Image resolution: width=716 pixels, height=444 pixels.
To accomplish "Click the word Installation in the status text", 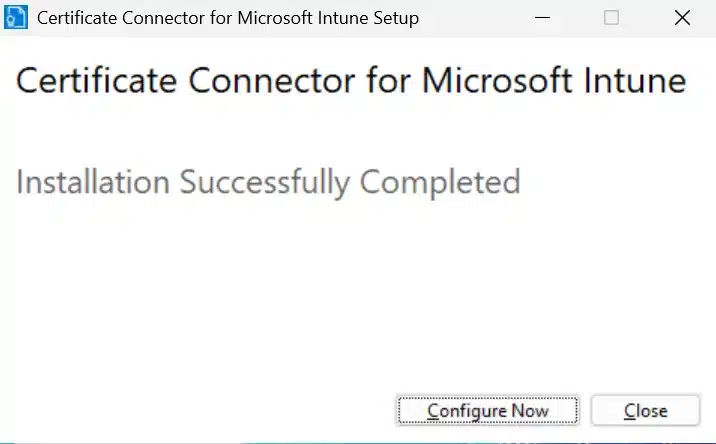I will pos(93,182).
